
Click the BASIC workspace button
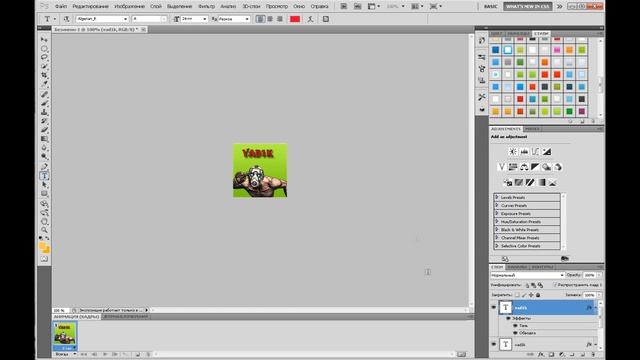[x=491, y=6]
